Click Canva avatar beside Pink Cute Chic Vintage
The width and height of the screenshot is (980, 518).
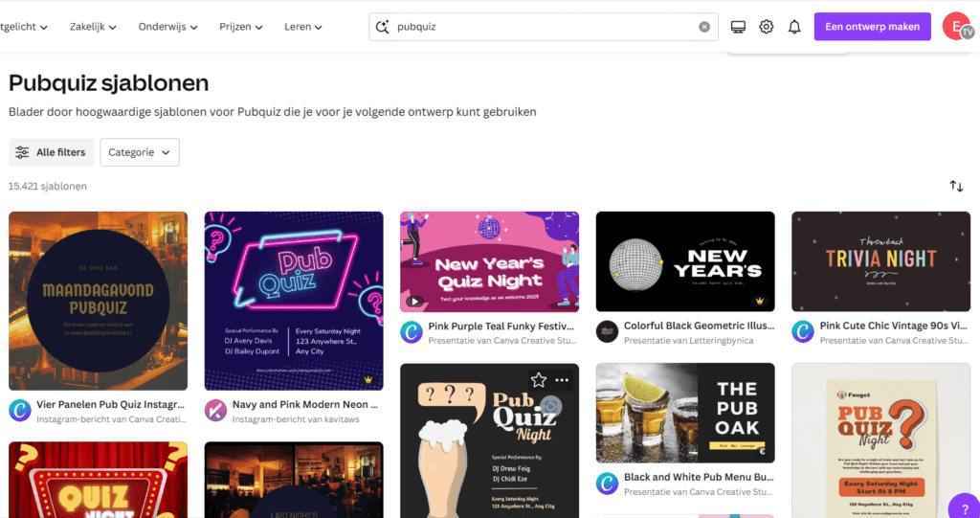pyautogui.click(x=803, y=332)
